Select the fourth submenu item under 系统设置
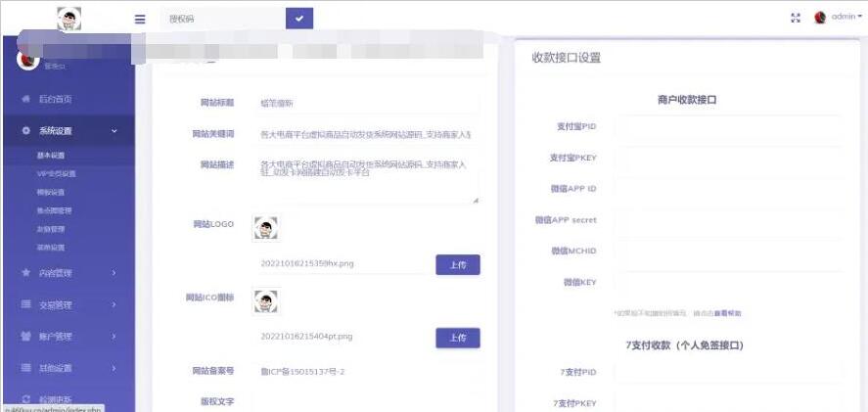 click(x=54, y=210)
